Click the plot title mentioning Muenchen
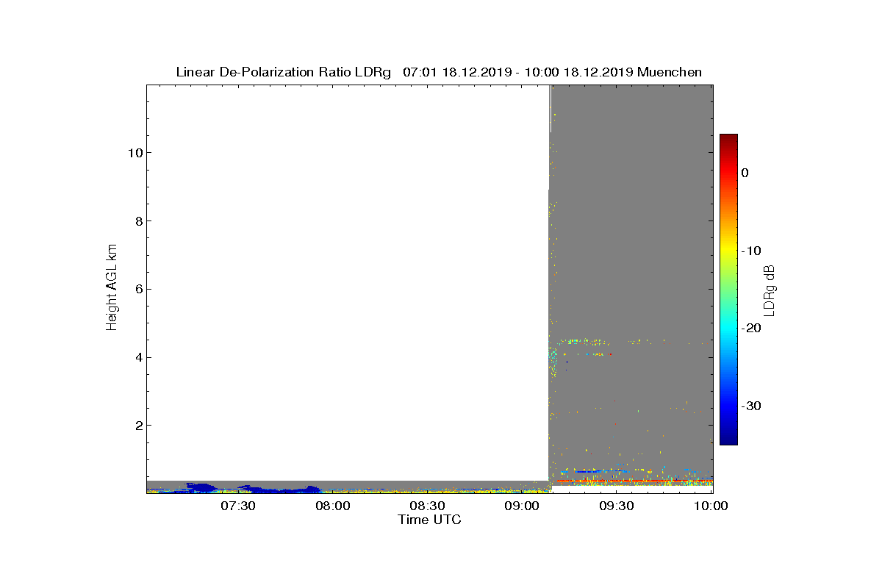The height and width of the screenshot is (588, 882). coord(439,72)
